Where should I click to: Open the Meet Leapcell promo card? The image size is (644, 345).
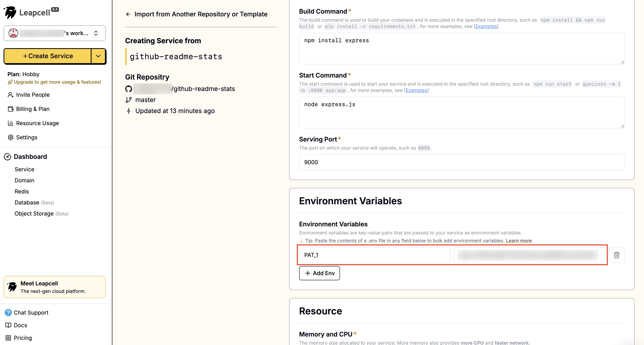point(54,287)
